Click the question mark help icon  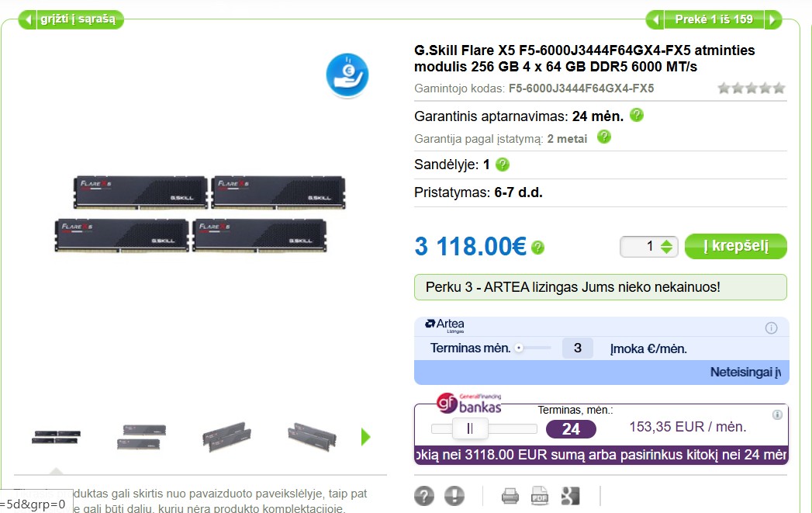click(x=424, y=496)
